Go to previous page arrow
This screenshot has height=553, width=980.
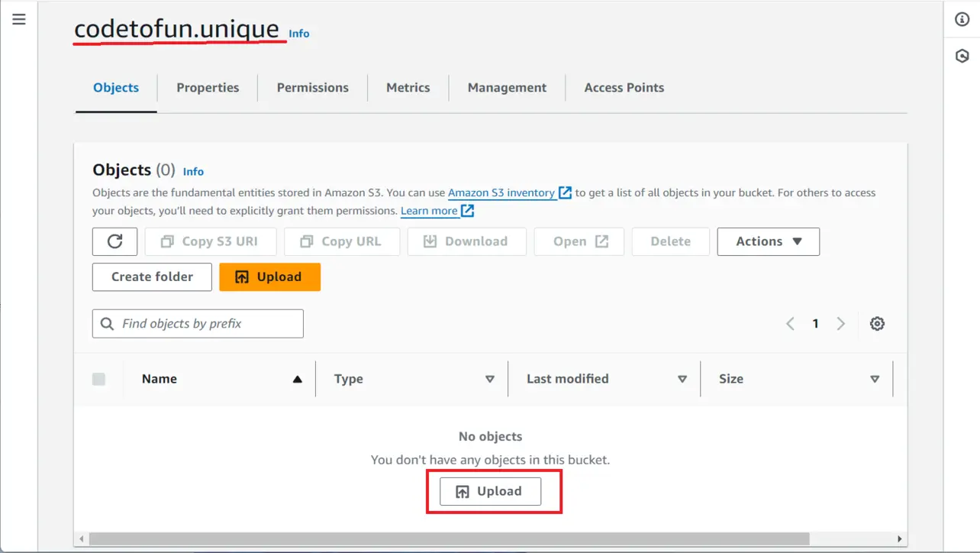[790, 324]
